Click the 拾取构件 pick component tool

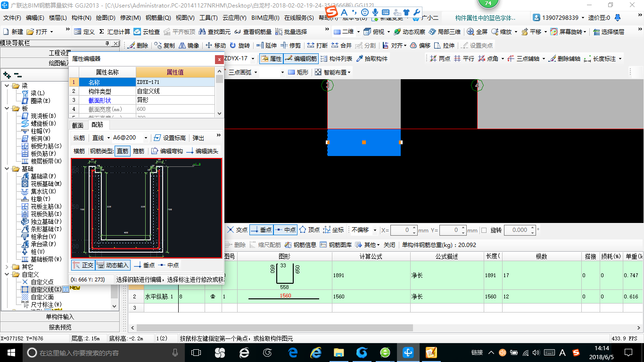pos(372,58)
